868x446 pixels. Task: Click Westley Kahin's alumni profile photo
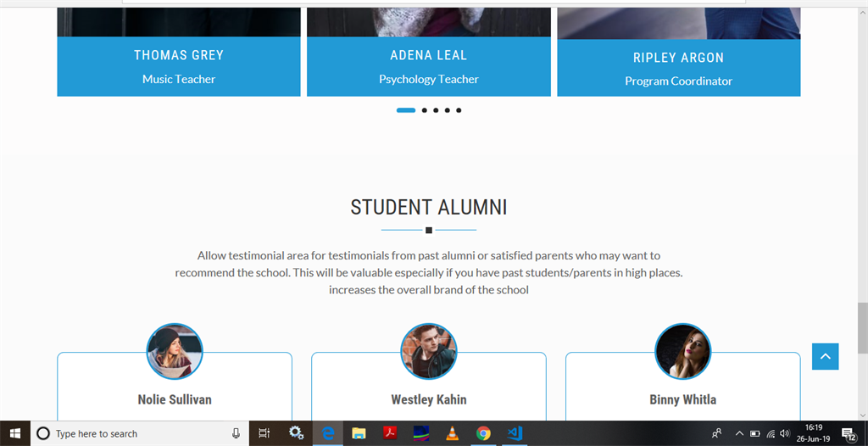point(429,351)
